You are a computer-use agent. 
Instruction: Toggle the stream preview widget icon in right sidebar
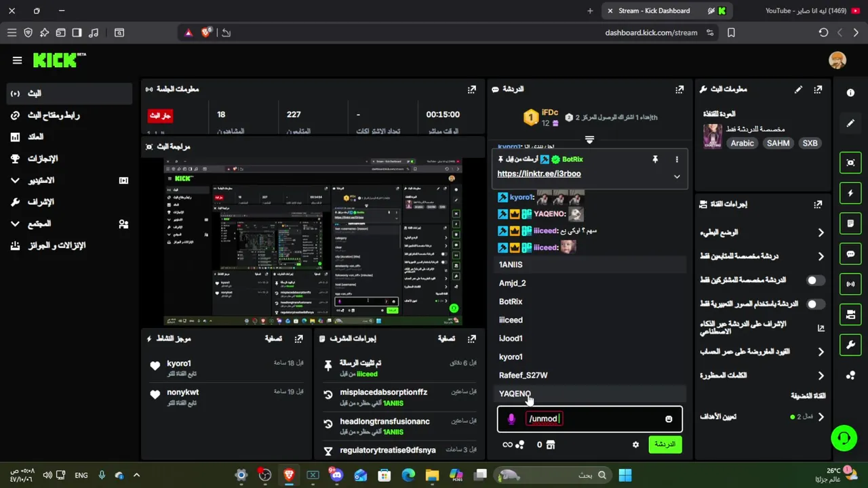tap(850, 163)
